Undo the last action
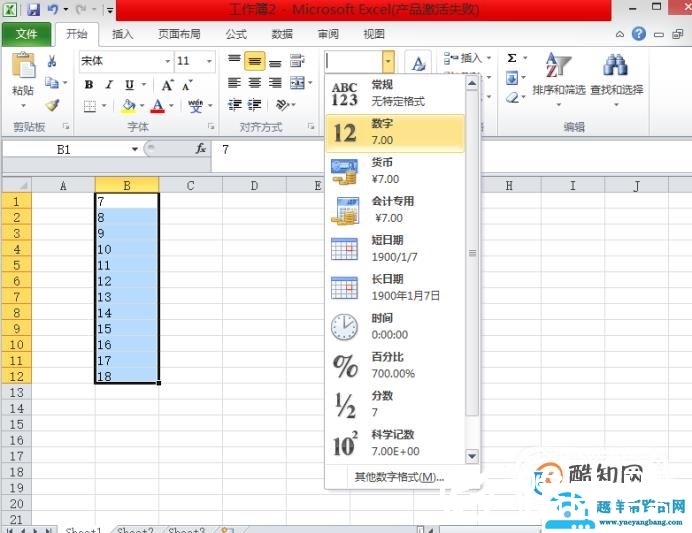Screen dimensions: 692x533 (x=53, y=9)
